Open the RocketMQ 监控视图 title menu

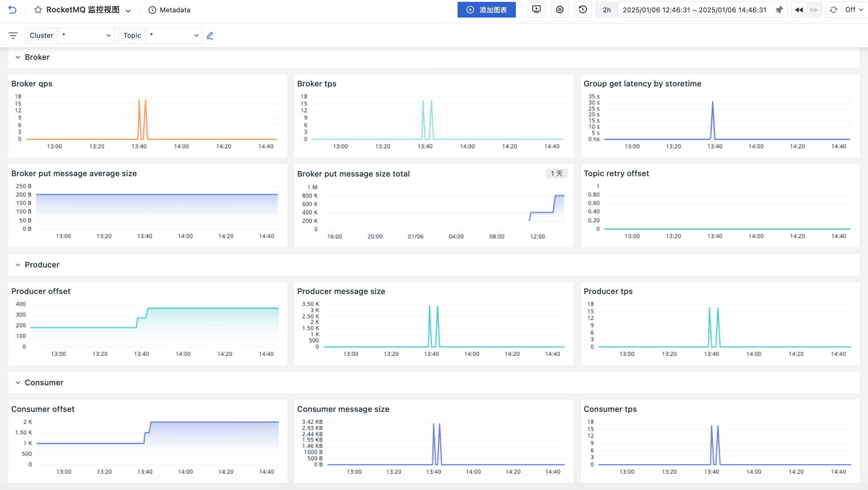pos(128,10)
